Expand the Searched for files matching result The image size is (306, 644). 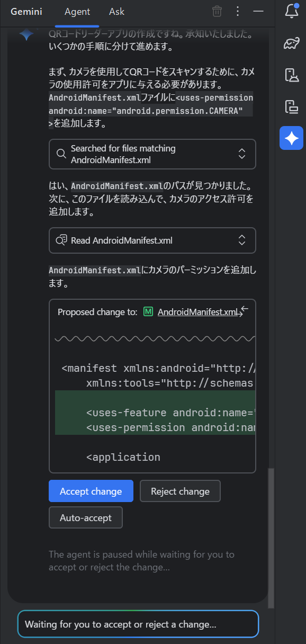click(x=241, y=154)
